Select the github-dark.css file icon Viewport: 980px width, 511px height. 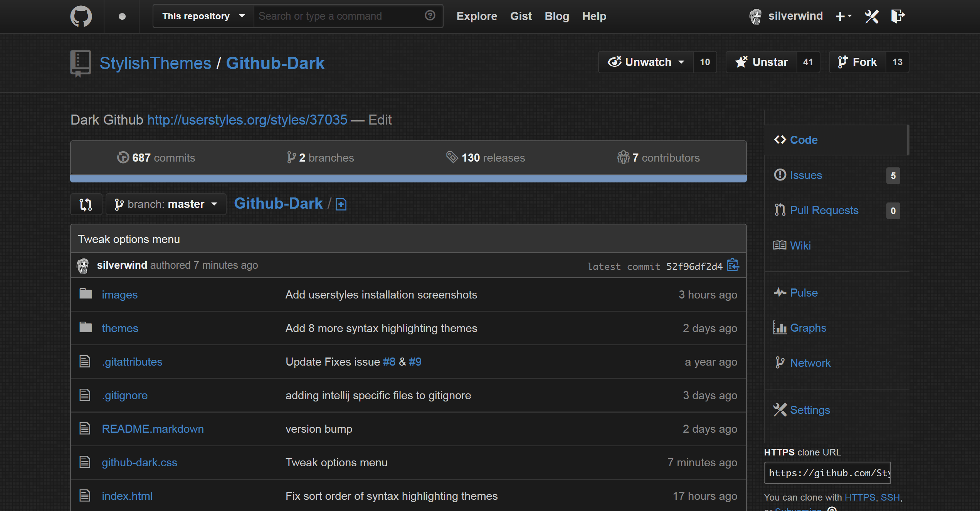85,462
